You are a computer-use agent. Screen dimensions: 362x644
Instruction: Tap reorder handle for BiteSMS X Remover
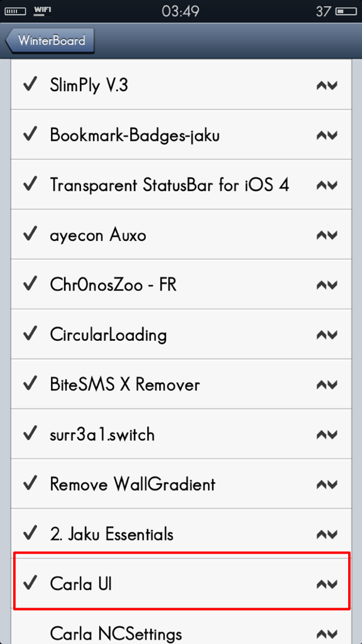point(327,385)
